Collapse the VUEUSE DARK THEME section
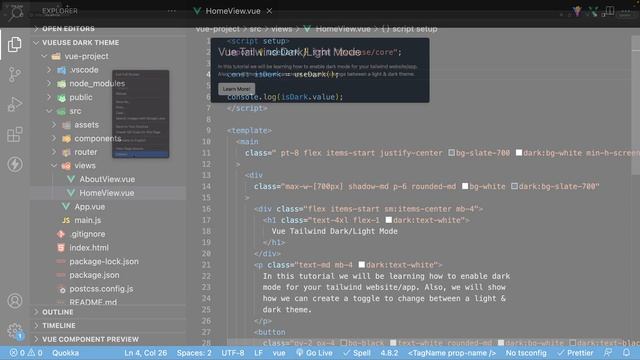The height and width of the screenshot is (360, 640). [x=80, y=42]
